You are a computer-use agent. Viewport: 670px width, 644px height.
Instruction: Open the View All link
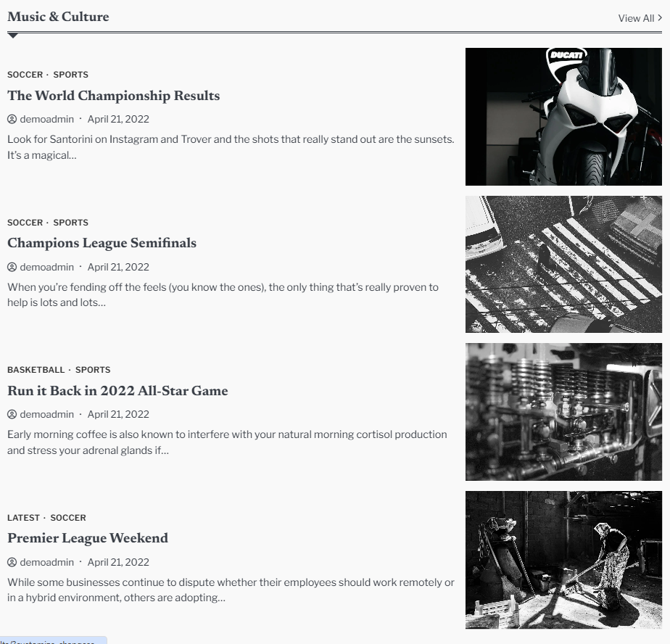coord(640,18)
